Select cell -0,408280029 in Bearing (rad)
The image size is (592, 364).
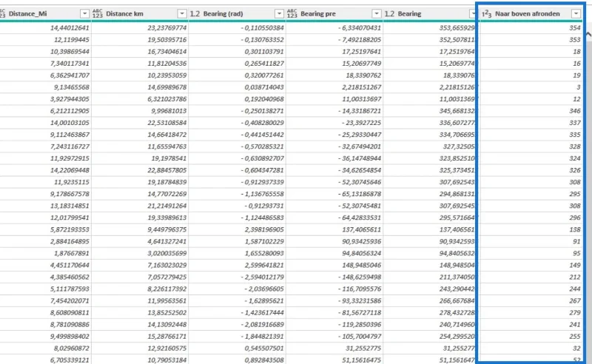point(263,123)
